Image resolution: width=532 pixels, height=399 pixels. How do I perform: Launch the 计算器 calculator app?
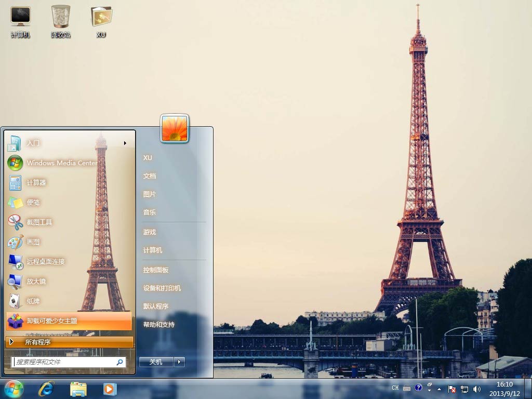(x=36, y=182)
